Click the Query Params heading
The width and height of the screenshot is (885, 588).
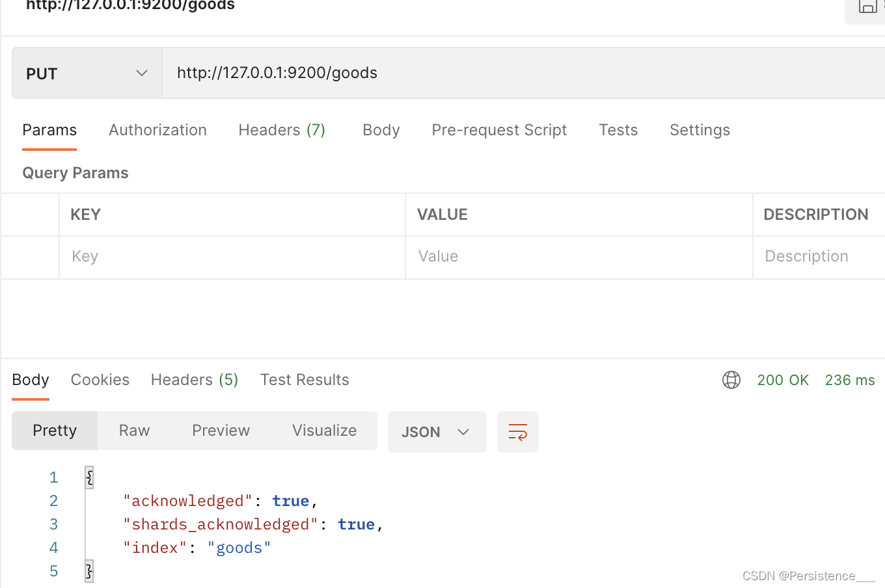click(x=75, y=173)
